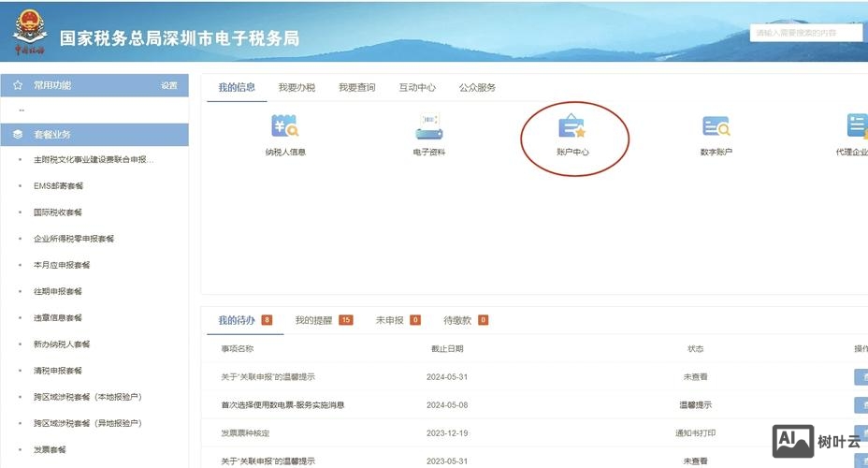Click the 常用功能 section header
The height and width of the screenshot is (468, 868).
tap(94, 85)
